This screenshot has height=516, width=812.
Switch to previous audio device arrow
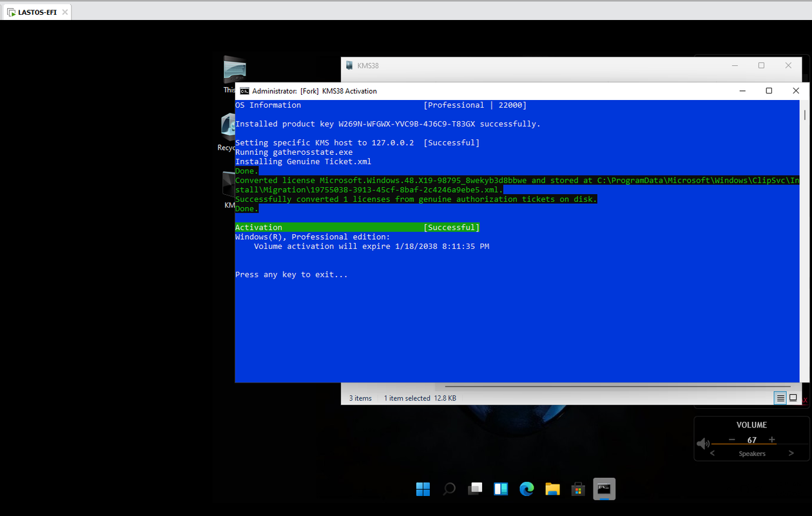click(x=712, y=453)
